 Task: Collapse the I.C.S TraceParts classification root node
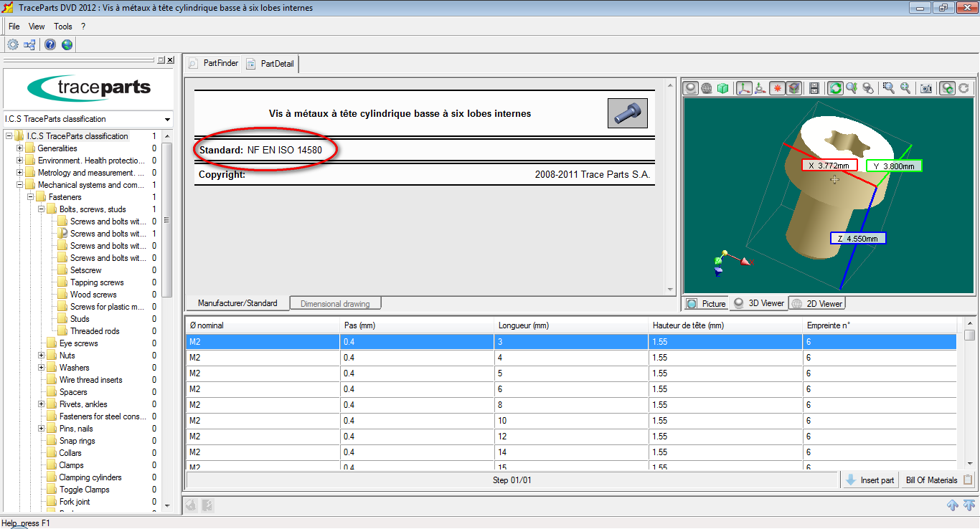(9, 136)
